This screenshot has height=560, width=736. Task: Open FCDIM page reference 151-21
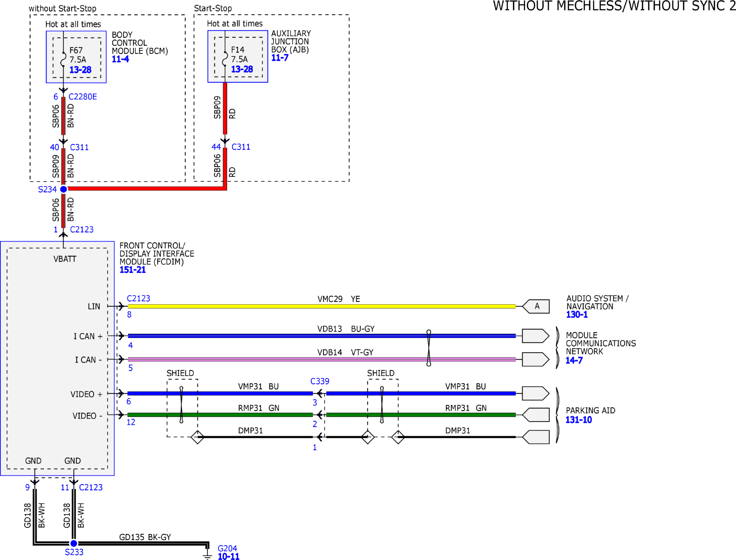coord(132,270)
